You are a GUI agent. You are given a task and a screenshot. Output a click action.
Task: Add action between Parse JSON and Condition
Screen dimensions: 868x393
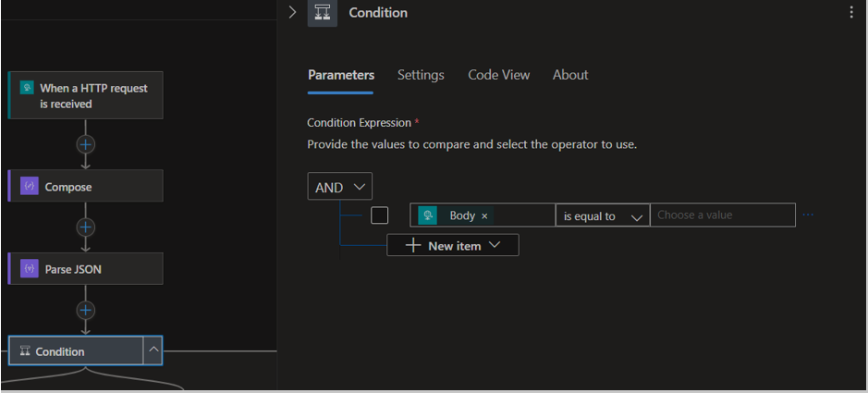(85, 310)
